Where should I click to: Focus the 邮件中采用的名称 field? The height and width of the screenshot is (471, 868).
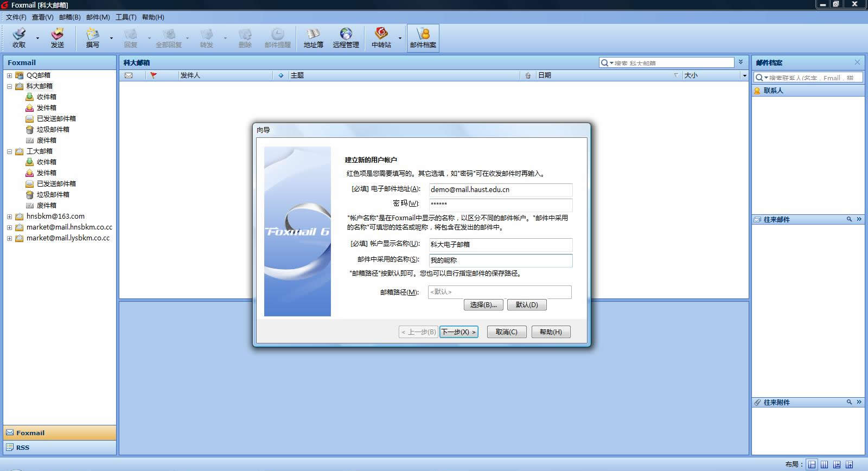(500, 260)
